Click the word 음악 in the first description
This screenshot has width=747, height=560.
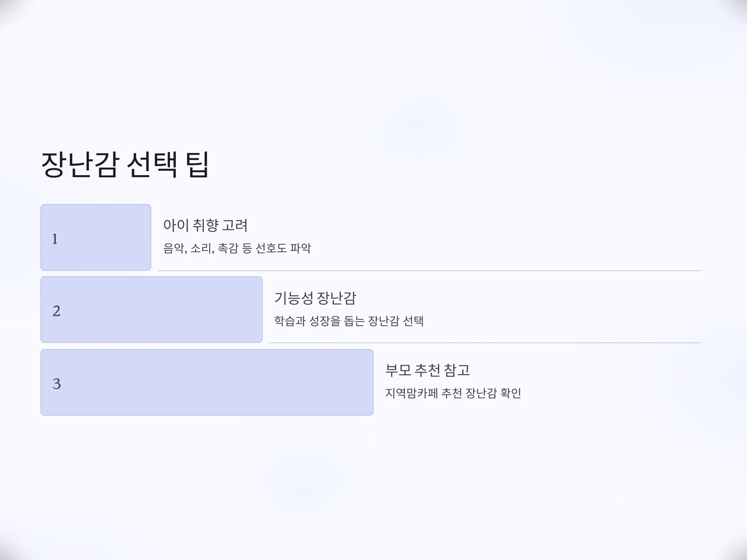click(174, 248)
